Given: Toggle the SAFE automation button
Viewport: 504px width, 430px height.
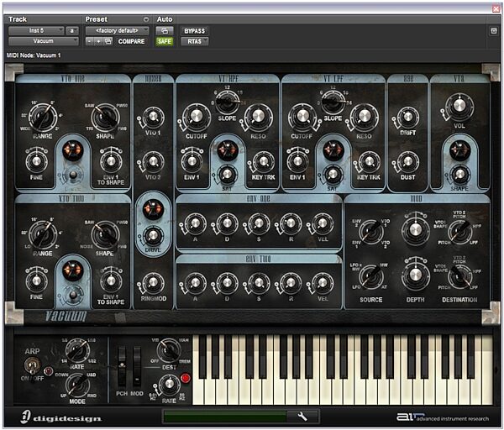Looking at the screenshot, I should click(x=165, y=41).
